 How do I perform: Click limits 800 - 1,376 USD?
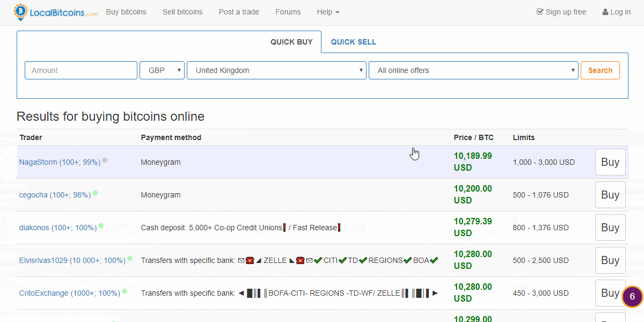540,228
